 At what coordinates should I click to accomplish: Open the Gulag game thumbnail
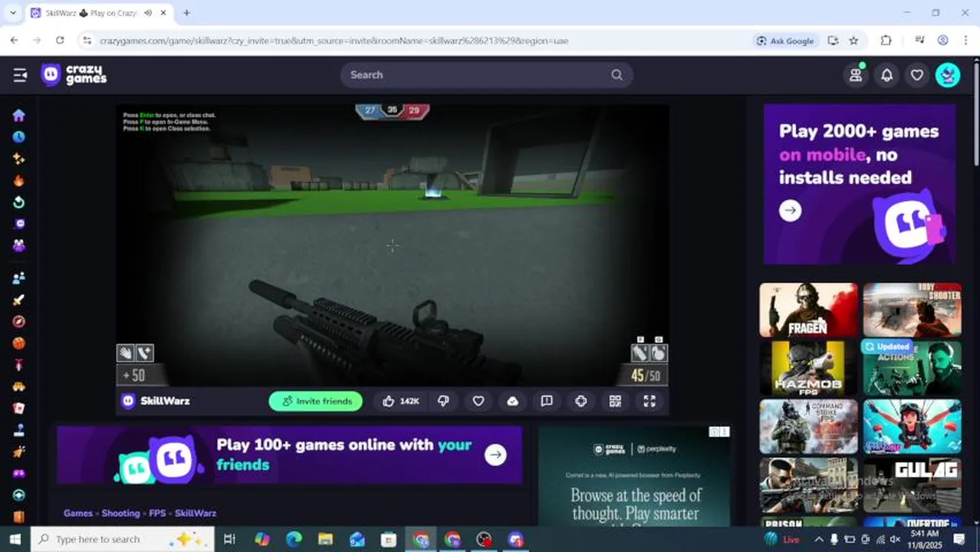[x=913, y=485]
